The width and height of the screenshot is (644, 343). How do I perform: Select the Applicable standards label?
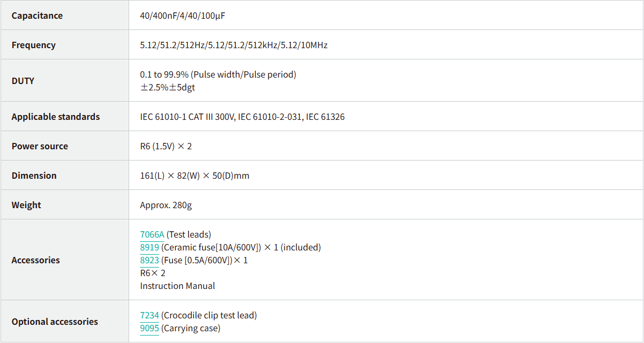56,117
